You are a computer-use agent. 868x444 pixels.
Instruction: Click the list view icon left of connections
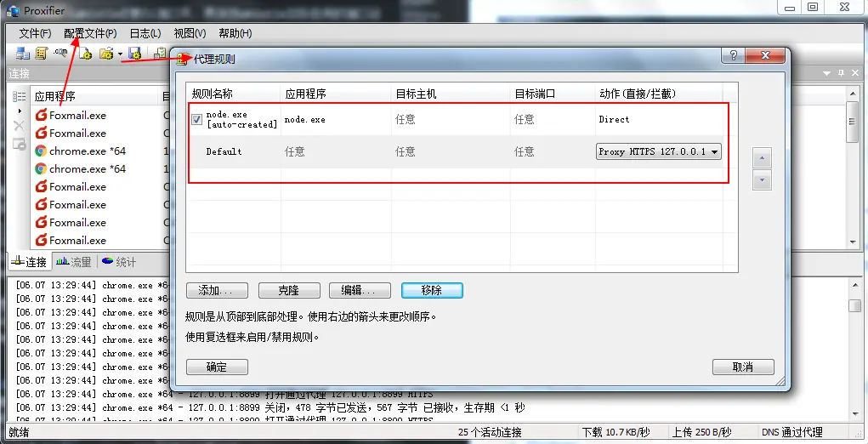[20, 97]
